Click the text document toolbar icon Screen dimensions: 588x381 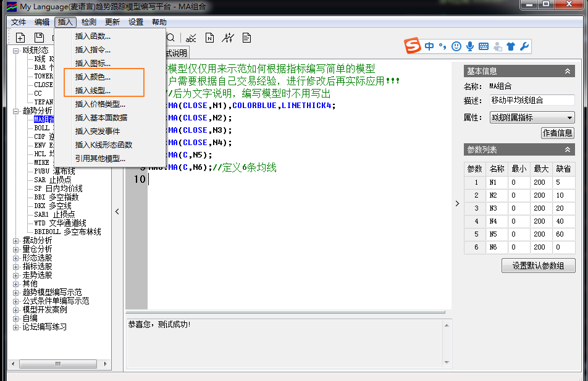click(247, 38)
